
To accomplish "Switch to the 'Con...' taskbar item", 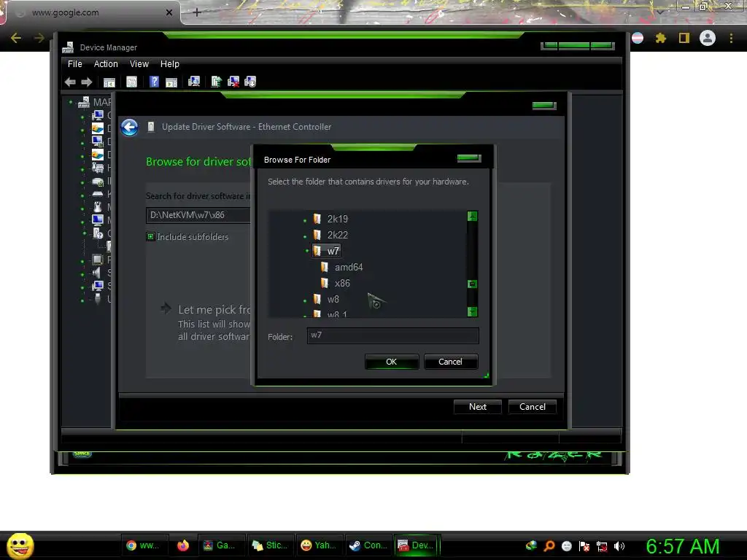I will 368,545.
